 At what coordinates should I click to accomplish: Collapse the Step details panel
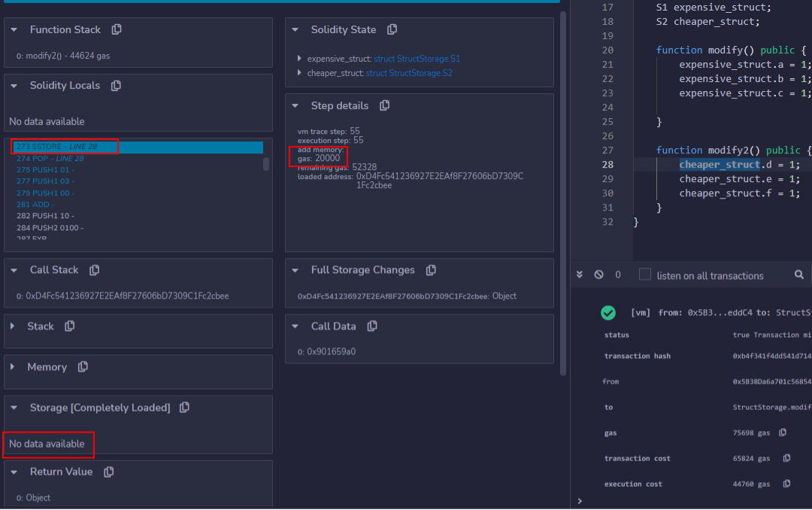(x=295, y=106)
